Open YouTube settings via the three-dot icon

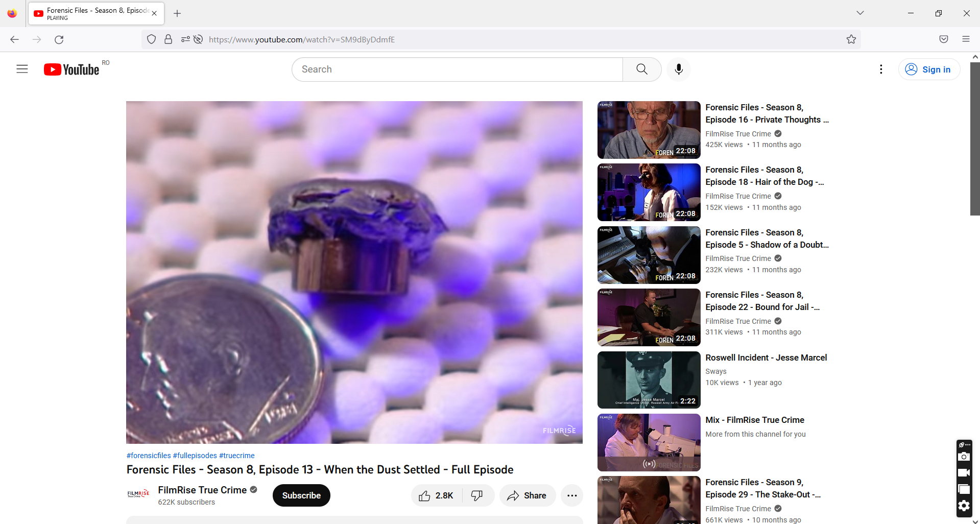(x=881, y=69)
